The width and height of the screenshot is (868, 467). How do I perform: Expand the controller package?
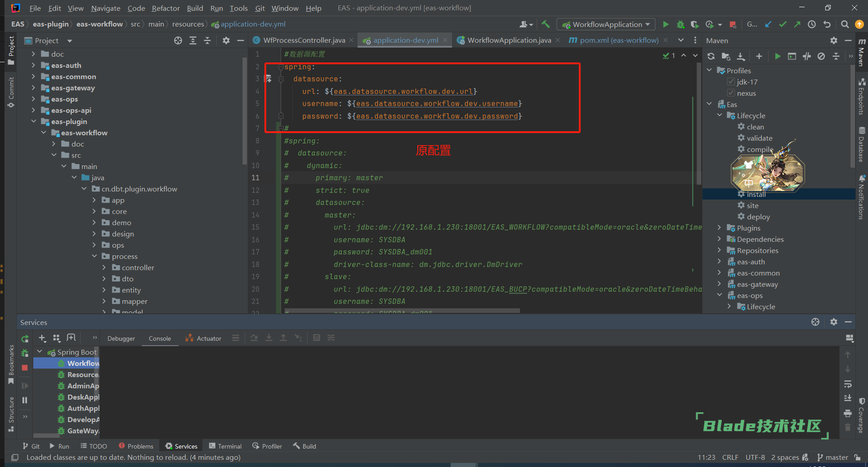(x=104, y=267)
